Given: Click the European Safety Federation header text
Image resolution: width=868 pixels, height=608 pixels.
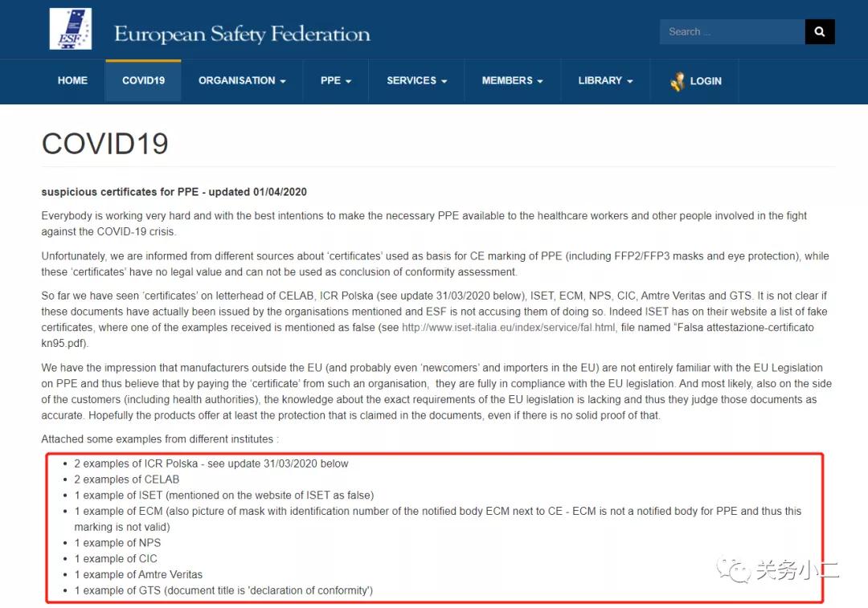Looking at the screenshot, I should [x=243, y=32].
